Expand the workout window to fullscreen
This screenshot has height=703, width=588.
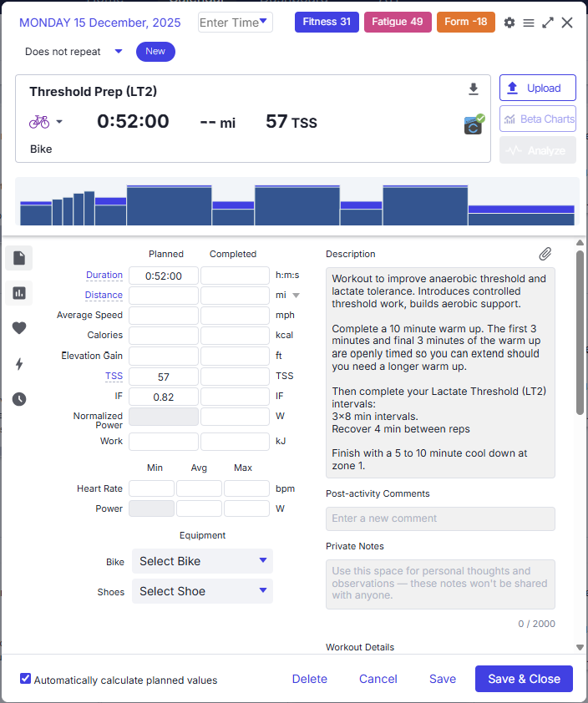click(x=548, y=23)
